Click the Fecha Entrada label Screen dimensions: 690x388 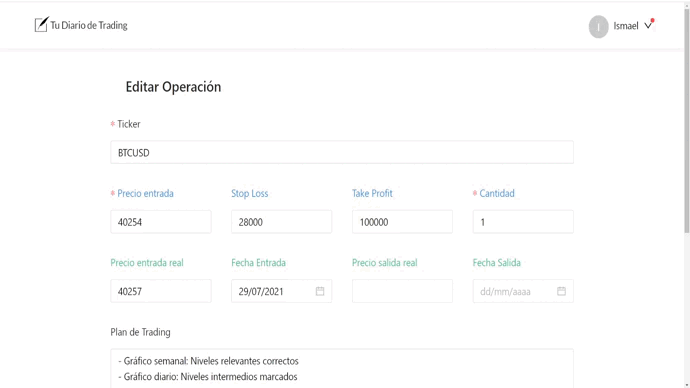click(x=258, y=263)
